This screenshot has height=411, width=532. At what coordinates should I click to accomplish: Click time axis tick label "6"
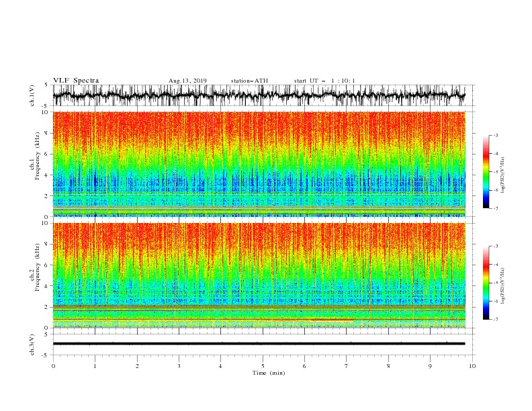(x=304, y=366)
